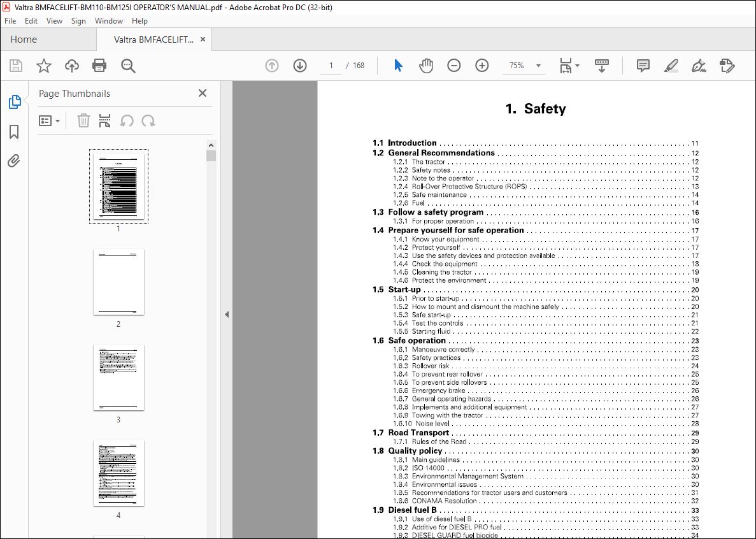Open the Attachments paperclip panel

click(x=14, y=161)
